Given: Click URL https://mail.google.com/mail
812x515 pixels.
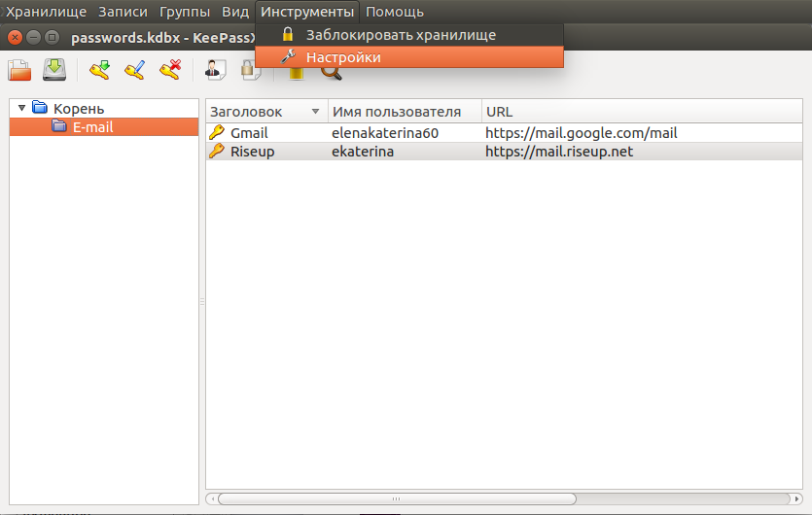Looking at the screenshot, I should pyautogui.click(x=581, y=133).
